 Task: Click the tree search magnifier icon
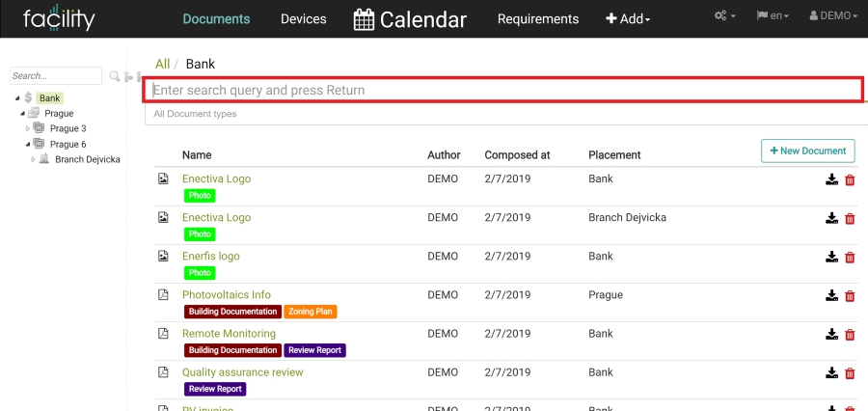pos(115,76)
